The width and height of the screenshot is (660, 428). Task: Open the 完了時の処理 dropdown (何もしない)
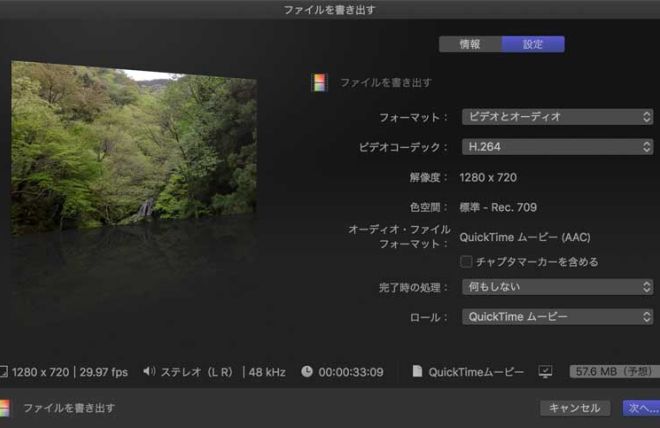557,287
